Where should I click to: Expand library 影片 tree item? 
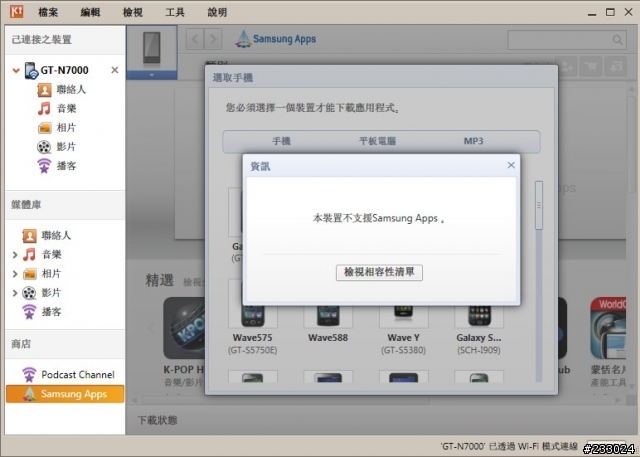15,293
